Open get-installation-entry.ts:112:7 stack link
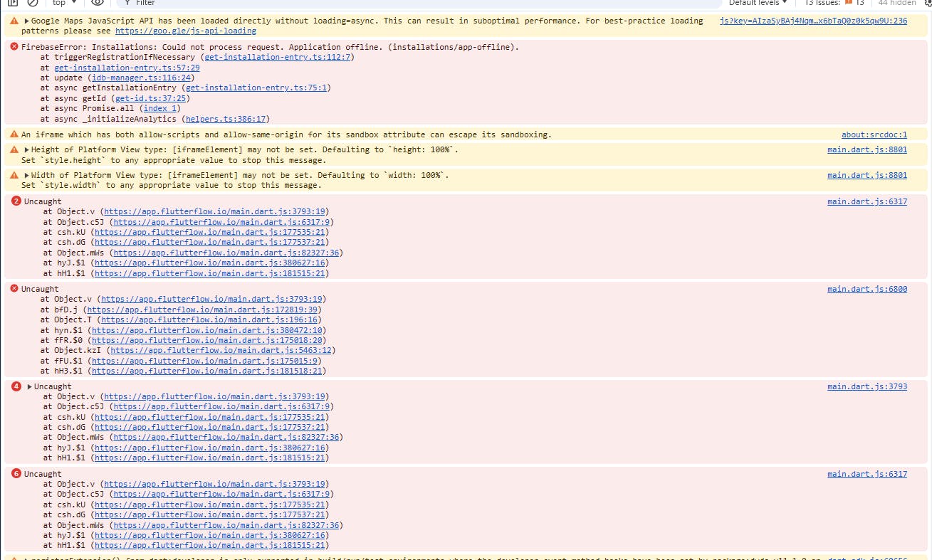This screenshot has height=560, width=932. [278, 57]
